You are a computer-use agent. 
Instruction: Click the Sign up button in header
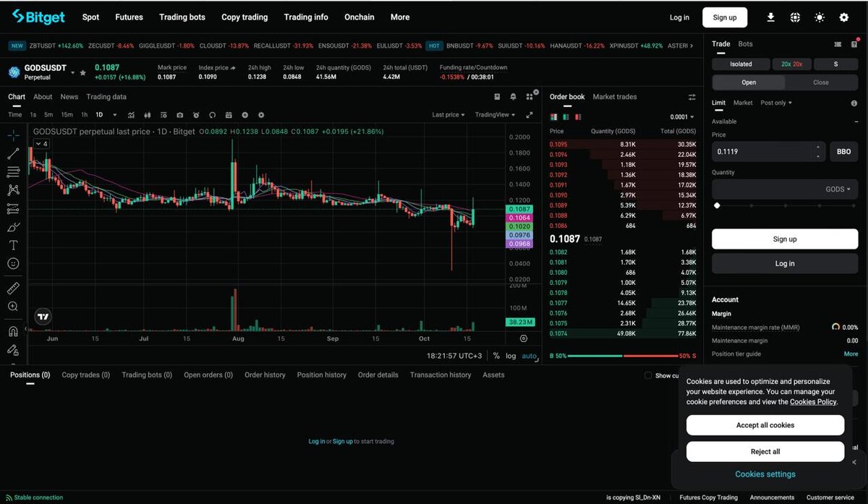tap(725, 17)
